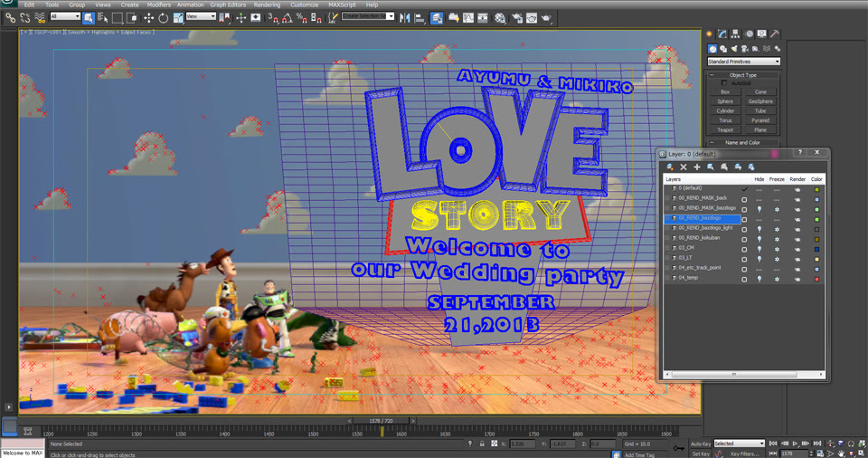The height and width of the screenshot is (458, 868).
Task: Click the Create New Layer icon
Action: [670, 167]
